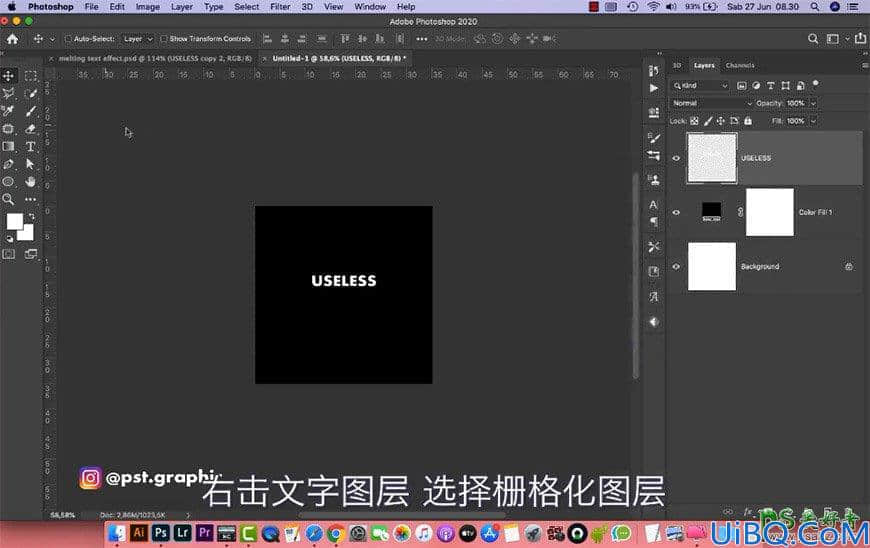Viewport: 870px width, 548px height.
Task: Toggle Lock image pixels brush icon
Action: [707, 120]
